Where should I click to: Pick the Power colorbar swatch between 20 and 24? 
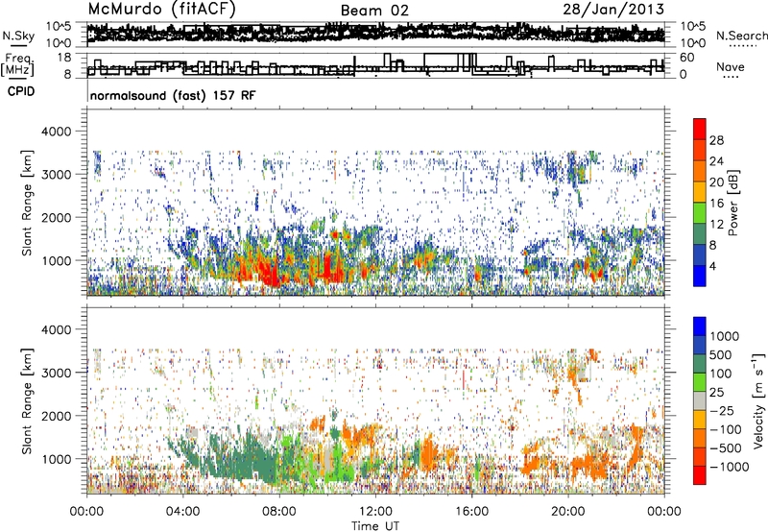pos(700,171)
